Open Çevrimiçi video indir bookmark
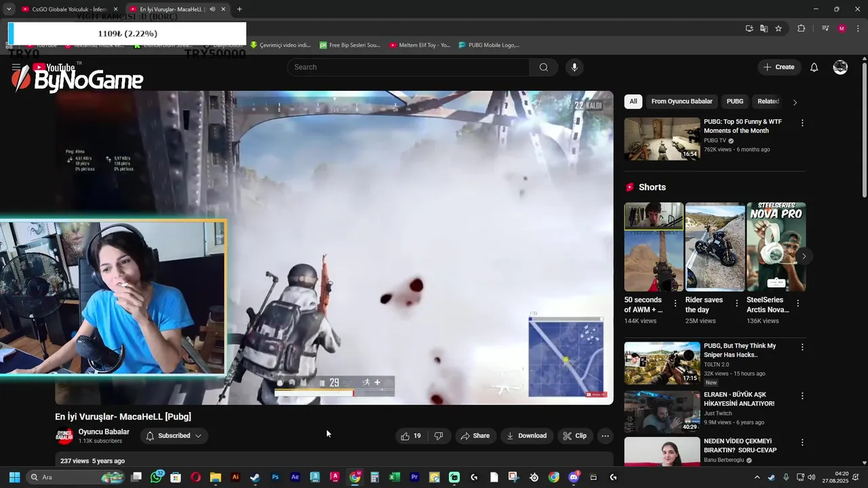The height and width of the screenshot is (488, 868). point(280,45)
